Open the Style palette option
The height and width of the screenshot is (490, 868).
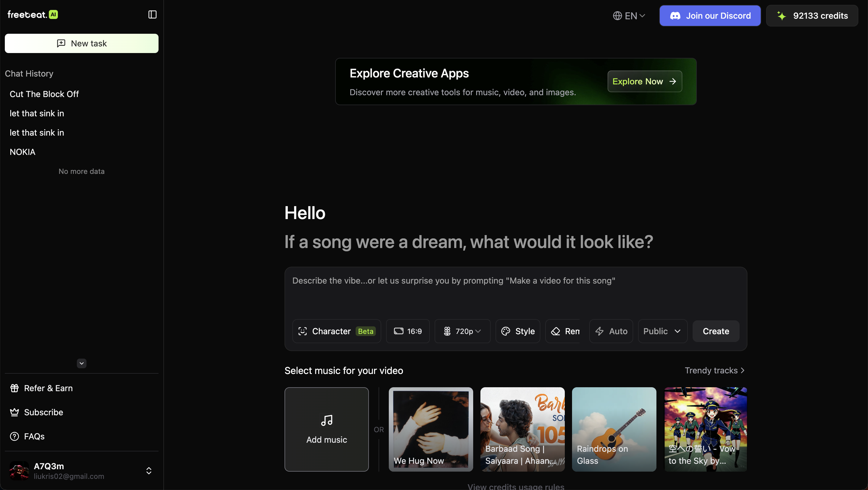[518, 331]
